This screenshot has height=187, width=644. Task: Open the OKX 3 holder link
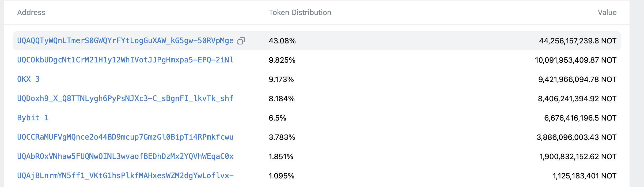28,79
